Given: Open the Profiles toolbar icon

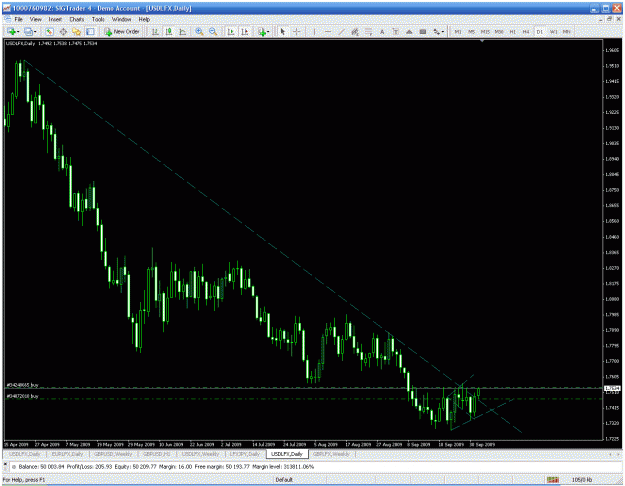Looking at the screenshot, I should tap(28, 31).
